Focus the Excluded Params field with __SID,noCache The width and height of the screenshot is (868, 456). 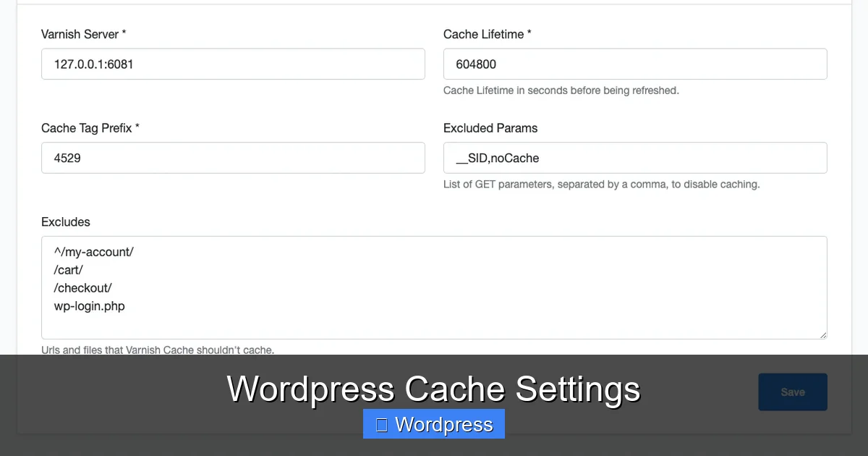(x=634, y=158)
